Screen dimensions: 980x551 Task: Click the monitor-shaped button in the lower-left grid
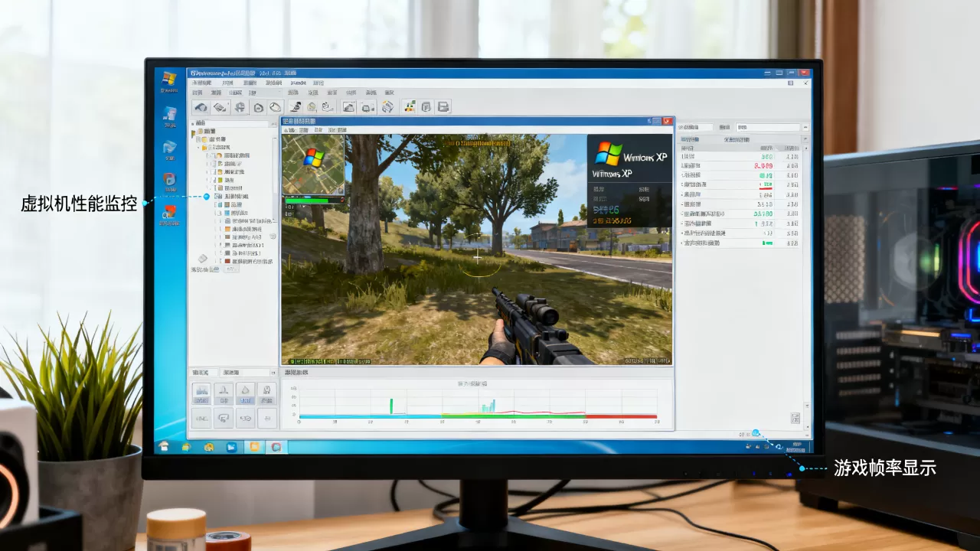224,417
